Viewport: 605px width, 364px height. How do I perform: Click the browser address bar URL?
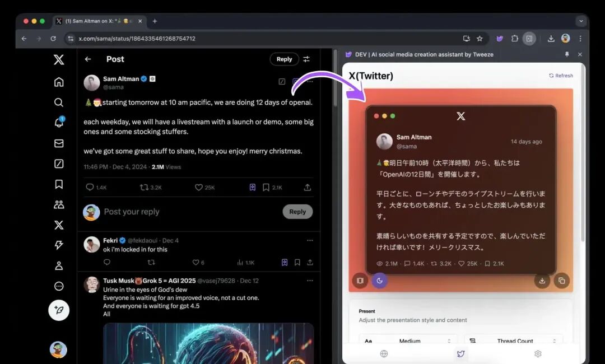point(137,39)
